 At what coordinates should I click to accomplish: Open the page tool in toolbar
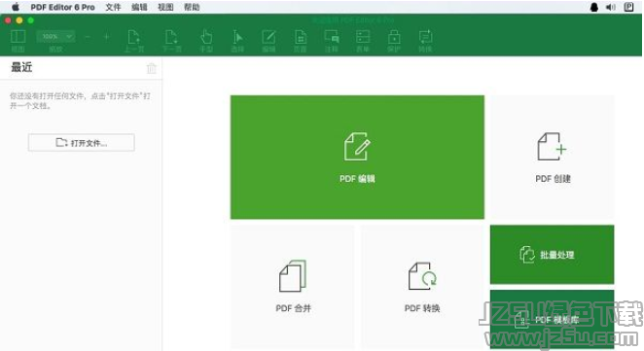[x=301, y=37]
